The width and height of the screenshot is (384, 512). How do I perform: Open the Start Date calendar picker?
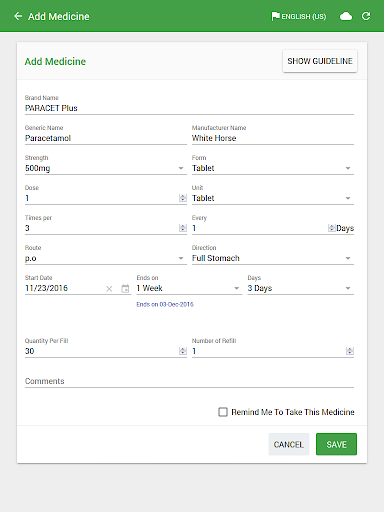pos(125,288)
